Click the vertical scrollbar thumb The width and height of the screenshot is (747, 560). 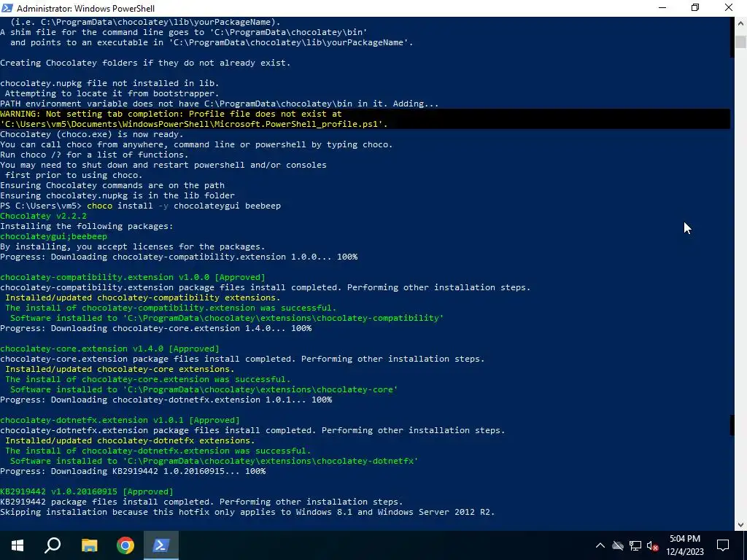pyautogui.click(x=741, y=42)
